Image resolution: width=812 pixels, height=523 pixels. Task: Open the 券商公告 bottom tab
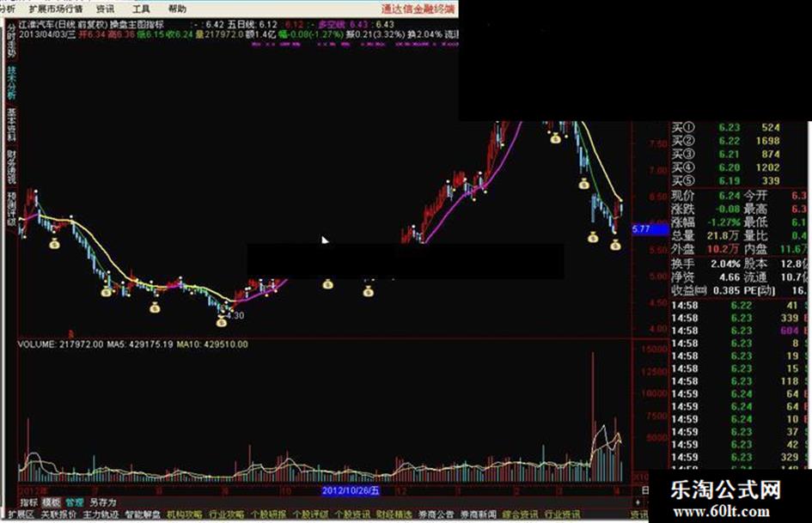pos(436,514)
